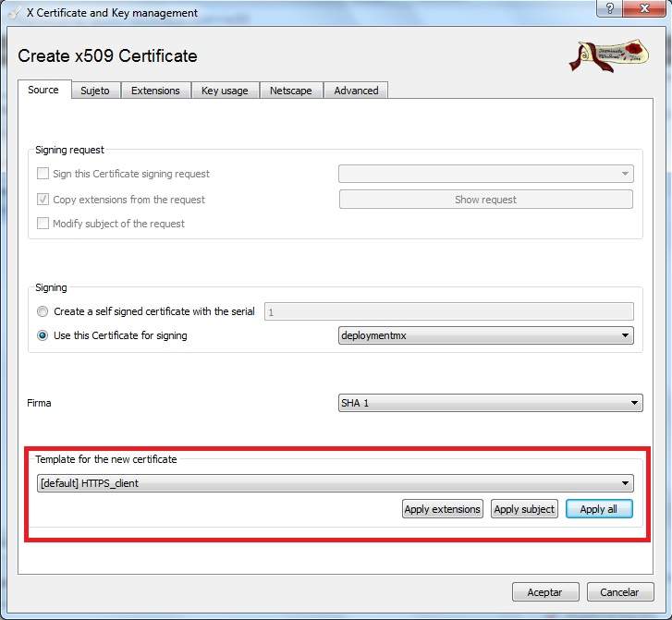Open the HTTPS_client template dropdown
The height and width of the screenshot is (620, 672).
point(335,483)
